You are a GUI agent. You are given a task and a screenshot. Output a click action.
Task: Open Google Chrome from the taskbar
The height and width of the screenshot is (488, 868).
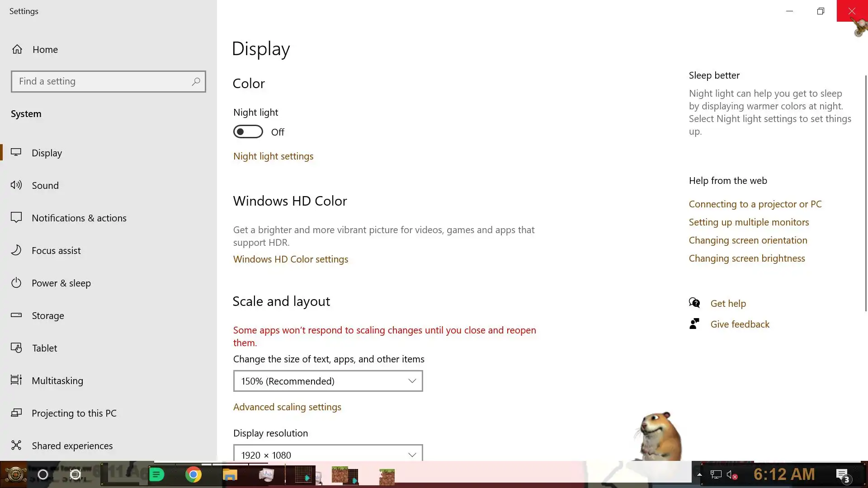(x=193, y=474)
